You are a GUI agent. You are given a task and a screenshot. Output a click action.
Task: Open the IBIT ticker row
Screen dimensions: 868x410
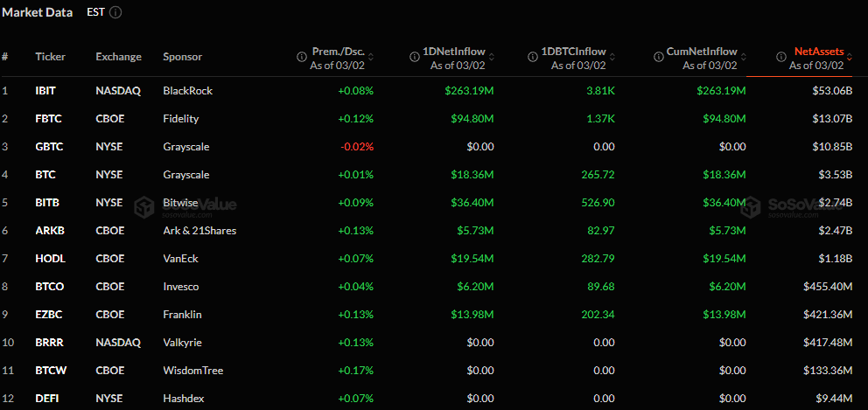[x=45, y=91]
